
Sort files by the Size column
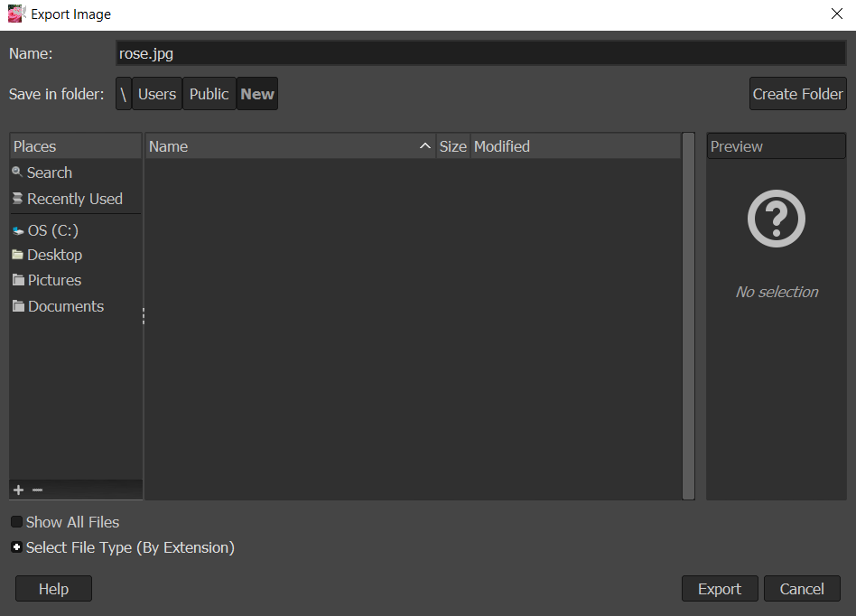pyautogui.click(x=452, y=146)
